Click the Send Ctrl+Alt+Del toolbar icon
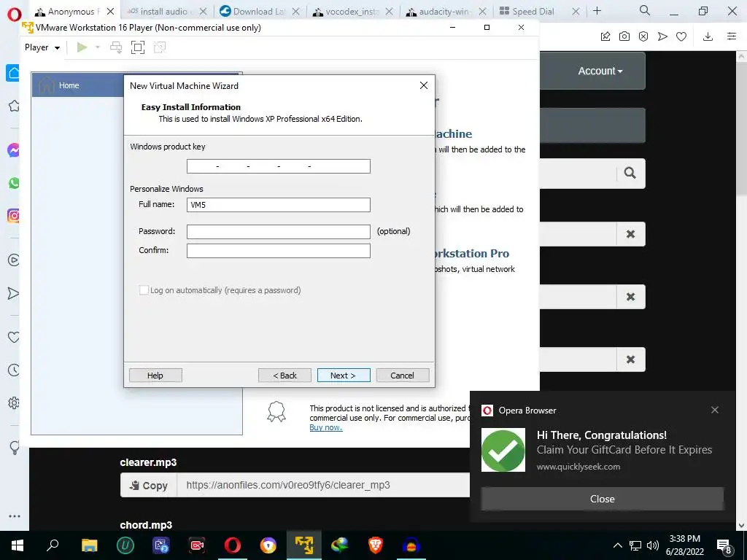 pyautogui.click(x=116, y=47)
